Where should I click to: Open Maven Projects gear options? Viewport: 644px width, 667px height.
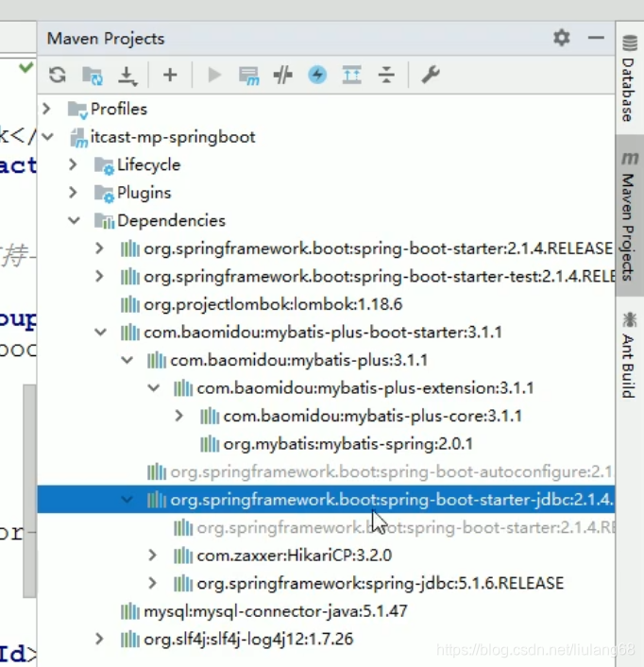coord(562,38)
